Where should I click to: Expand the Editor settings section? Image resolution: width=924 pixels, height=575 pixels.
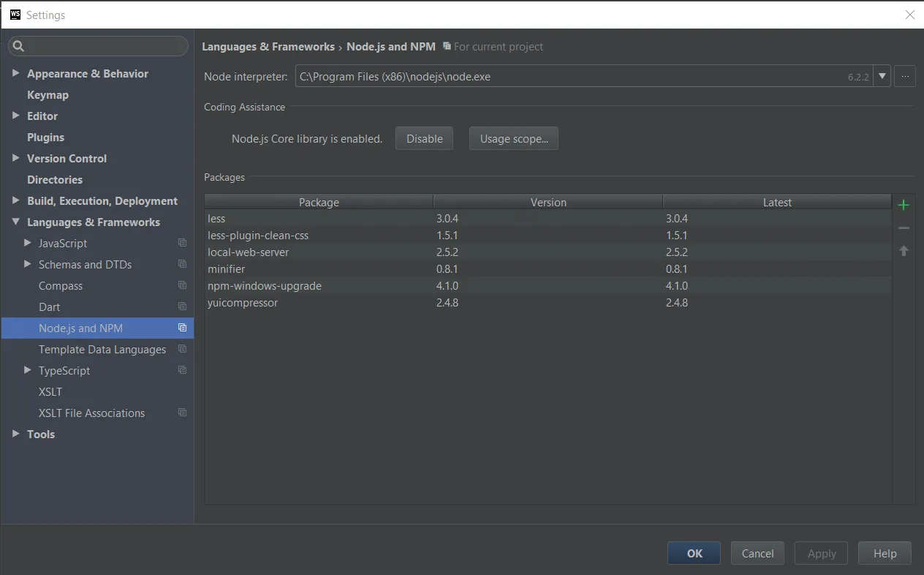(16, 116)
